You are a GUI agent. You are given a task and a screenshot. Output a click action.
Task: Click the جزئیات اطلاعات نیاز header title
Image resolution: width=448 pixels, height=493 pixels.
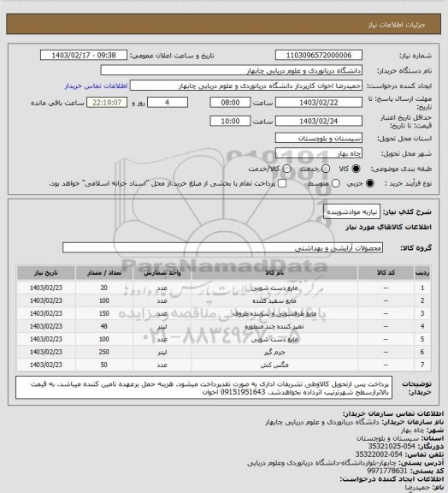point(397,25)
